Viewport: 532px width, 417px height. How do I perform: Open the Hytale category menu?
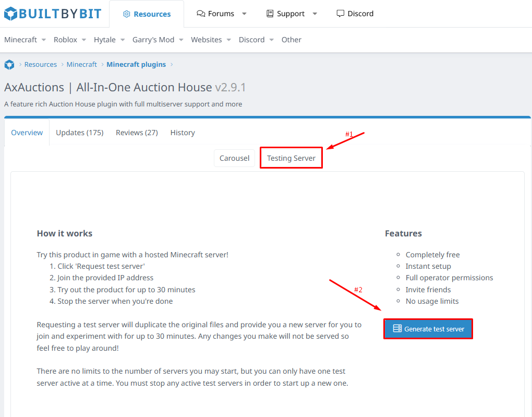105,40
